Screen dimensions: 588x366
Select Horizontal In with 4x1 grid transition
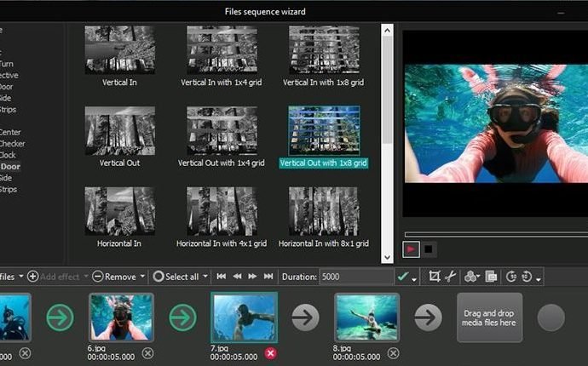222,211
